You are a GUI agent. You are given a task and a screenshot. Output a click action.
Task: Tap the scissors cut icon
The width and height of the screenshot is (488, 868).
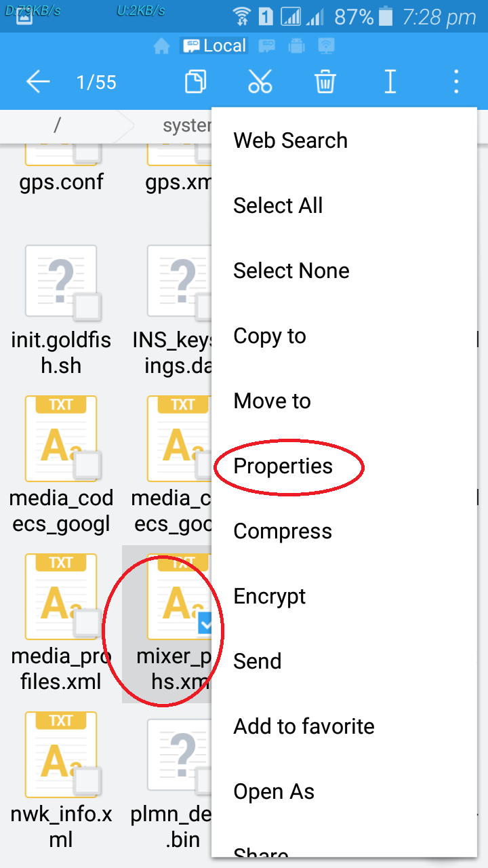tap(260, 83)
